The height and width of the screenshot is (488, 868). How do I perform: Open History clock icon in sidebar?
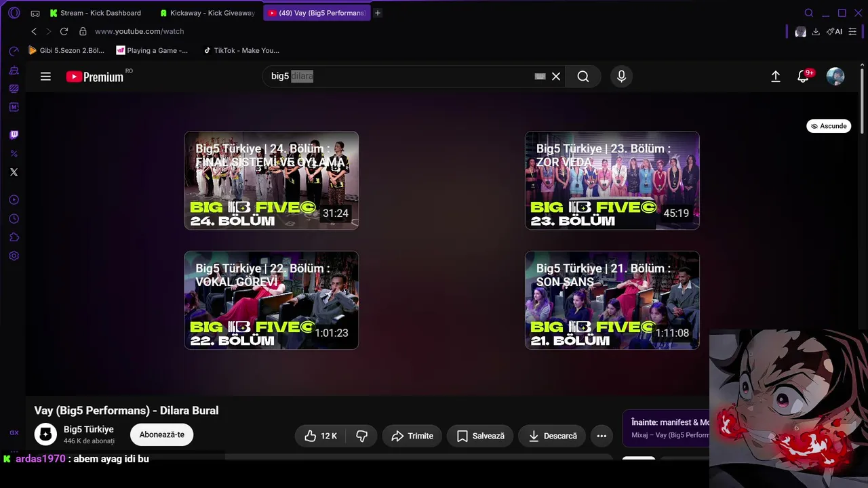point(14,219)
